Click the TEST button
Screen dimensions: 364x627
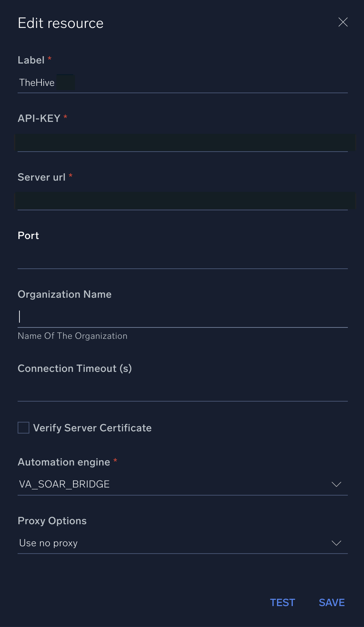282,602
